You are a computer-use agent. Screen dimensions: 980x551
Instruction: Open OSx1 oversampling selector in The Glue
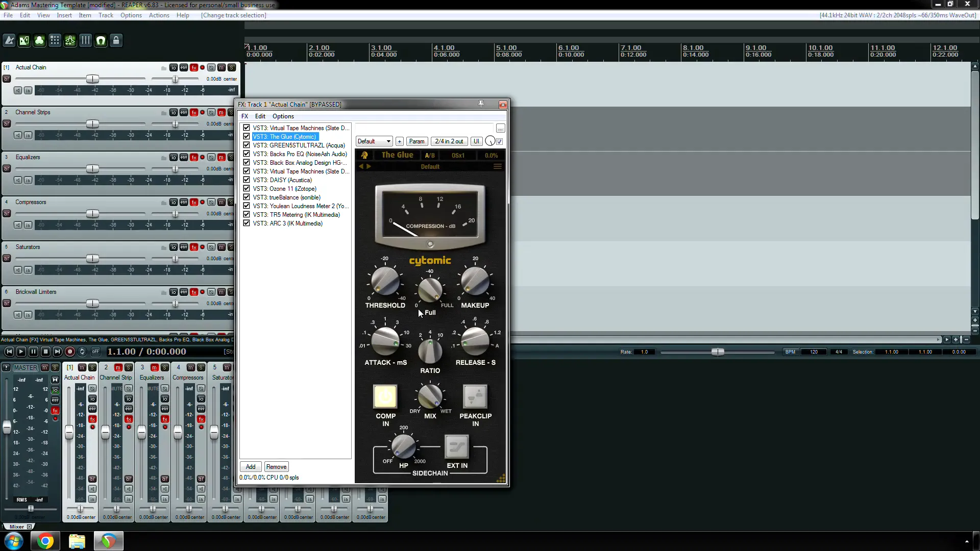tap(458, 155)
